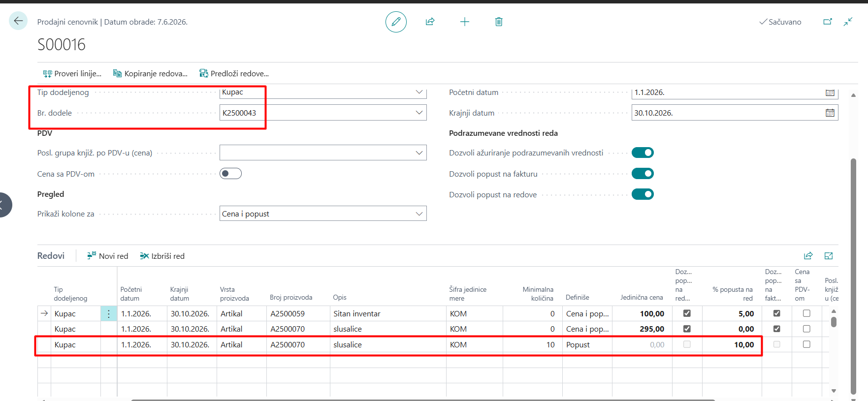Open the share icon in header
868x401 pixels.
click(x=430, y=22)
